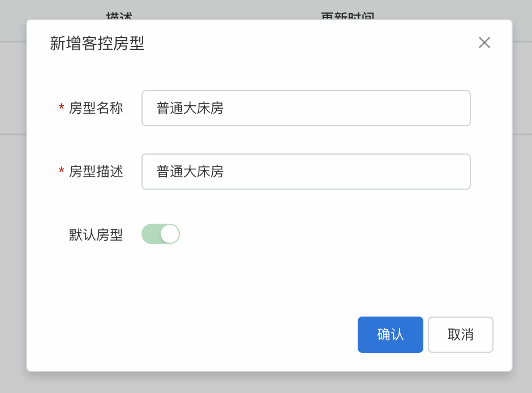Click the 新增客控房型 dialog title
This screenshot has height=393, width=532.
[97, 44]
